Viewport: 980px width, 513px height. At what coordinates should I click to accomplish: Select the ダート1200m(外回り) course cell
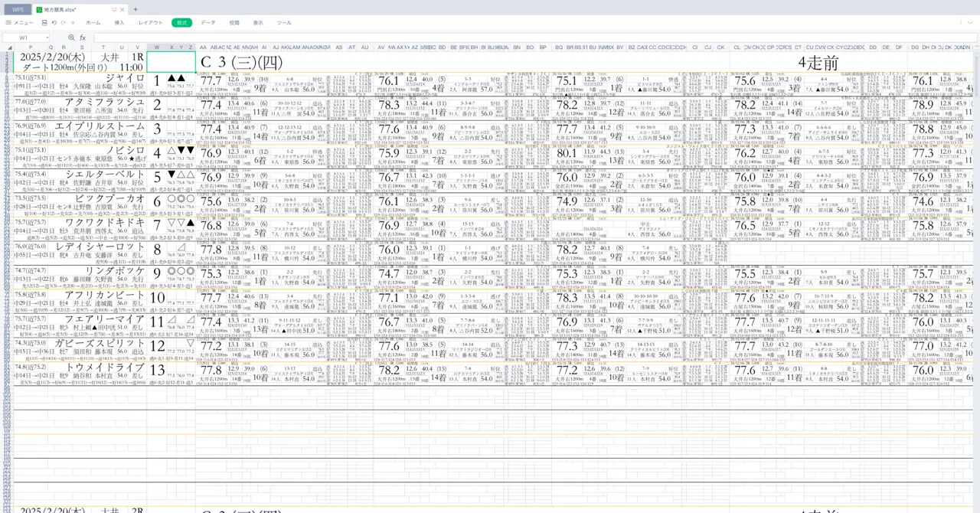click(x=65, y=67)
